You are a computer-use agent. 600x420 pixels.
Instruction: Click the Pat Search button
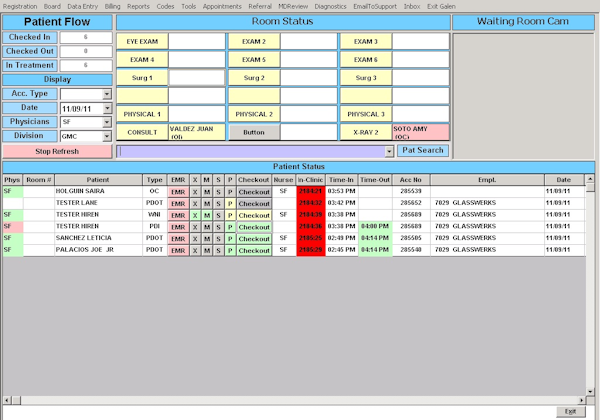[x=422, y=151]
